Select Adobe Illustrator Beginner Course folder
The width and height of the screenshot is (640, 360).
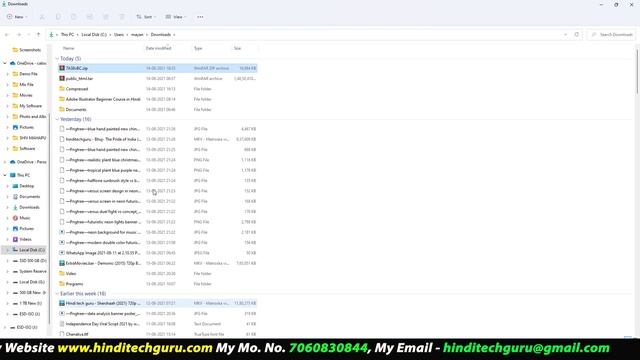pos(158,99)
